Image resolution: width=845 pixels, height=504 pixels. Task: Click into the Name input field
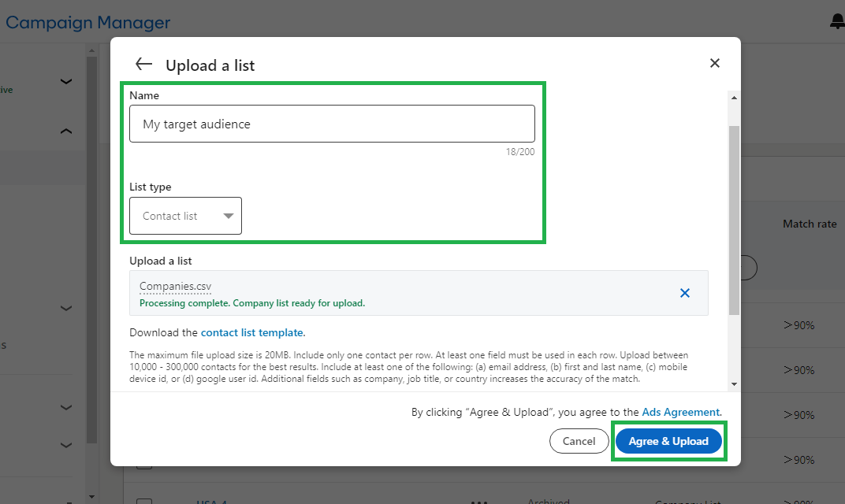(332, 124)
